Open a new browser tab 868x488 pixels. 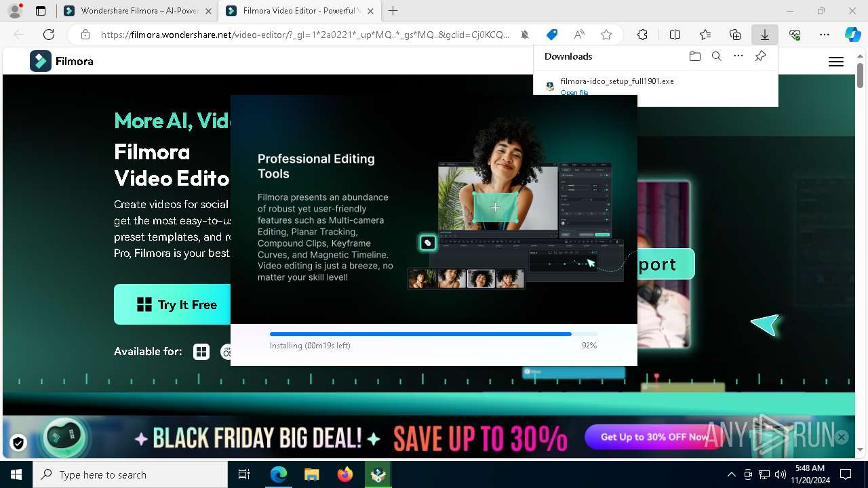coord(393,11)
